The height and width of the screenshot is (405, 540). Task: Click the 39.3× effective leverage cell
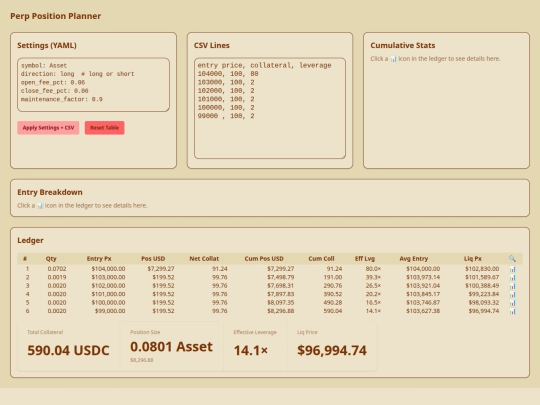tap(373, 277)
